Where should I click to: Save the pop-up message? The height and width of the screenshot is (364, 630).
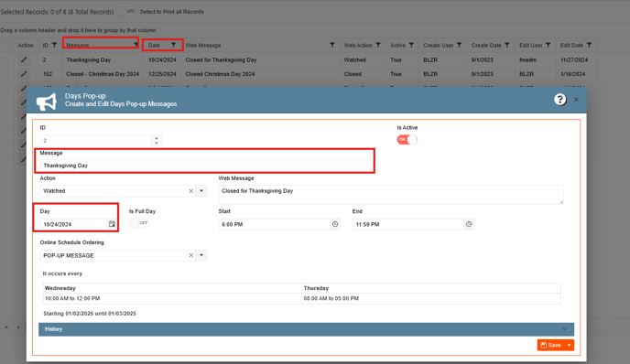pos(551,345)
